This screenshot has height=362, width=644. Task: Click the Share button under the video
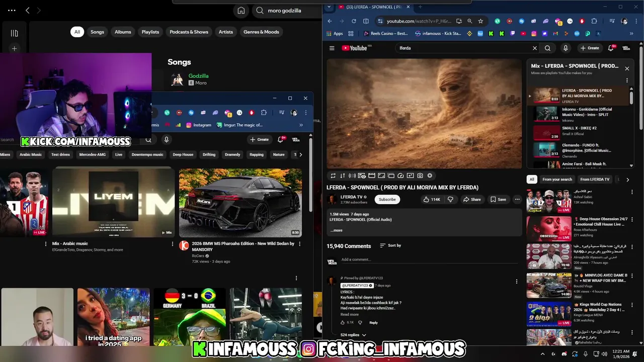click(x=472, y=200)
